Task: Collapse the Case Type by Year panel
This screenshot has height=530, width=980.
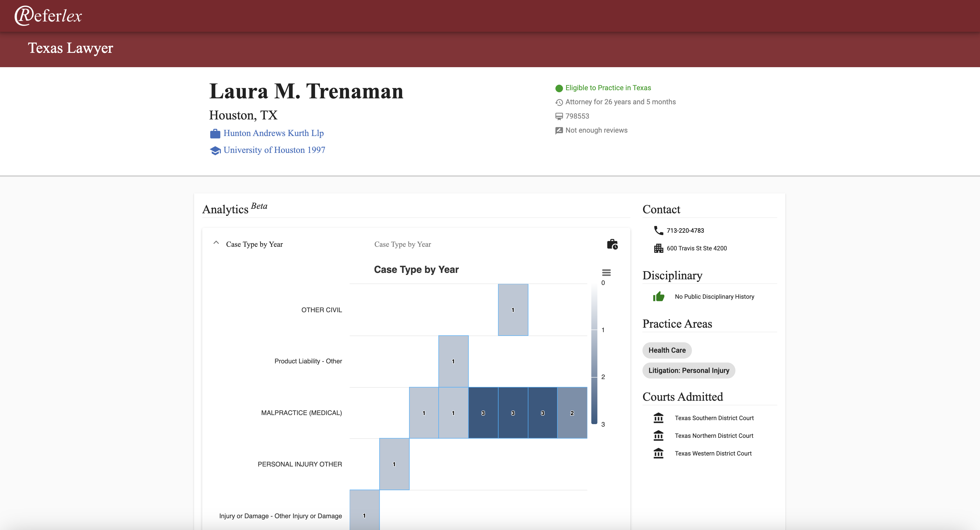Action: (216, 243)
